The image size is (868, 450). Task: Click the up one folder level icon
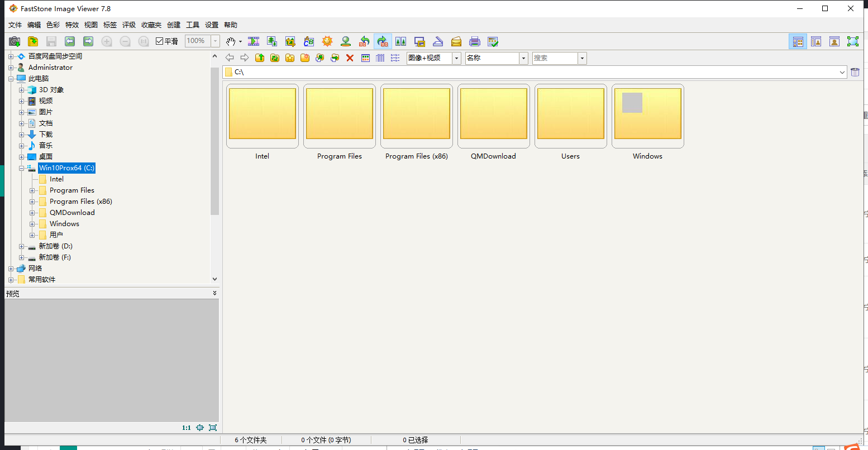click(260, 58)
